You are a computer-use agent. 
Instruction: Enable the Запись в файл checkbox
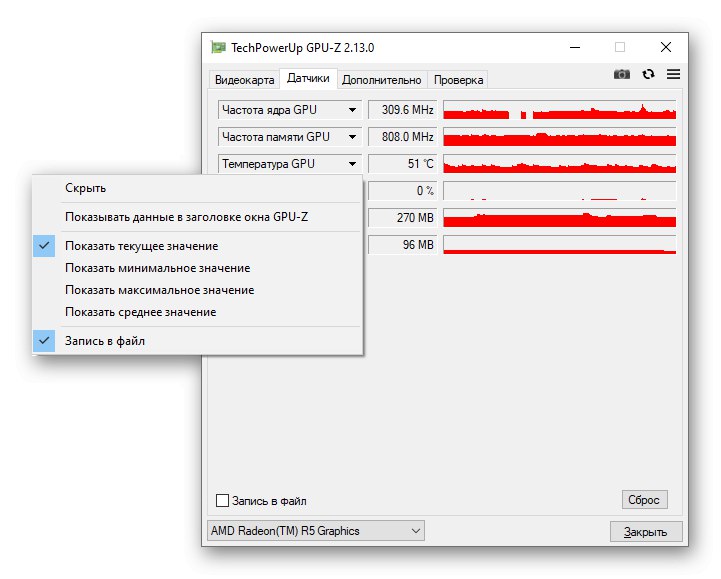tap(222, 500)
